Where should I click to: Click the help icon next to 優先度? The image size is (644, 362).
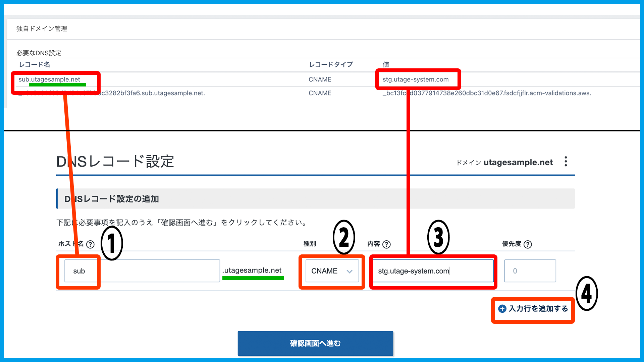pyautogui.click(x=528, y=244)
